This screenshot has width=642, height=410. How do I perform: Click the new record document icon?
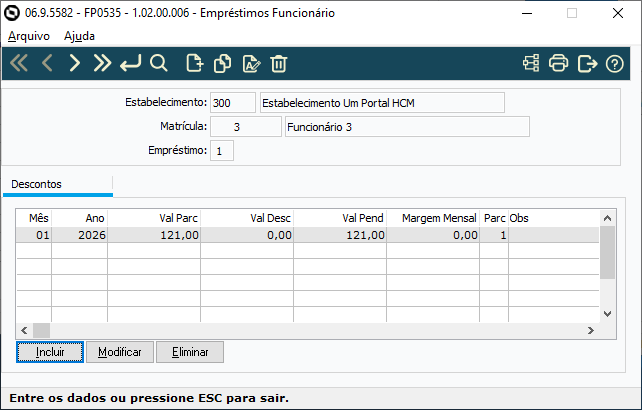click(194, 63)
